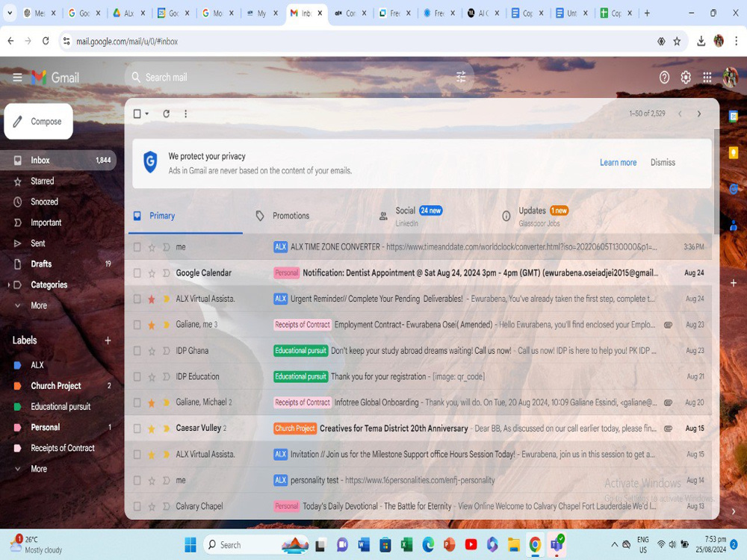Expand Categories in left sidebar

[8, 284]
